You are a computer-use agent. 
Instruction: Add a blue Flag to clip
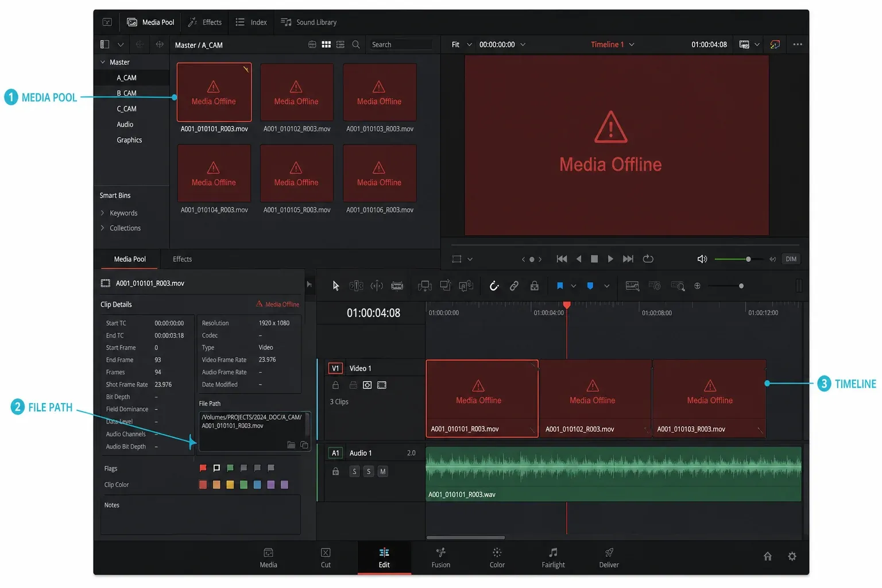pos(560,285)
